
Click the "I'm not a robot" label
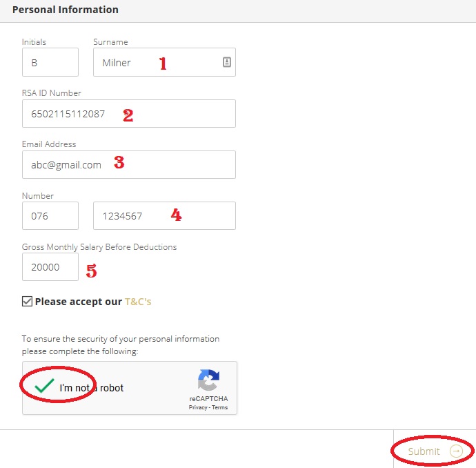92,388
